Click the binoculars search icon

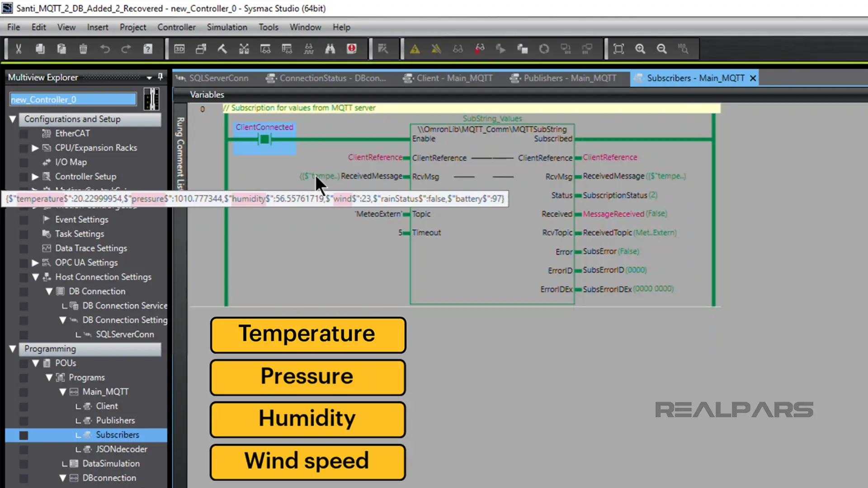330,49
